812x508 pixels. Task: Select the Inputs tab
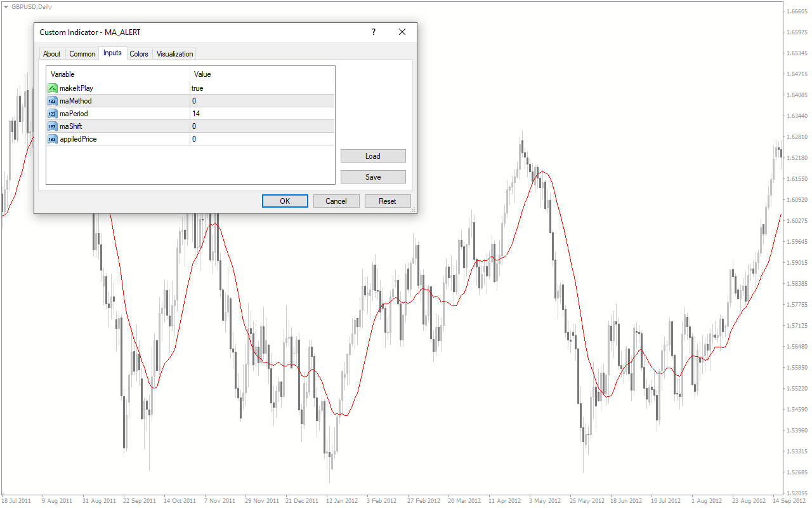click(x=113, y=53)
